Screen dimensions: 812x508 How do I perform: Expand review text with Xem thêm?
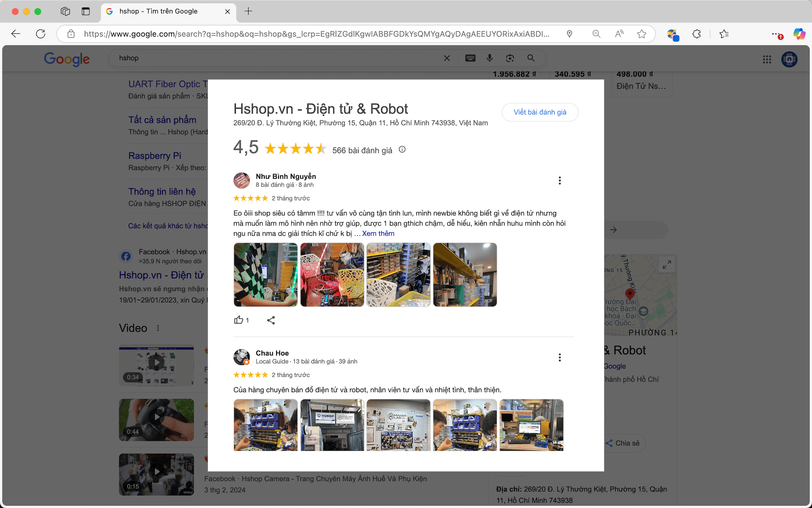(x=378, y=234)
